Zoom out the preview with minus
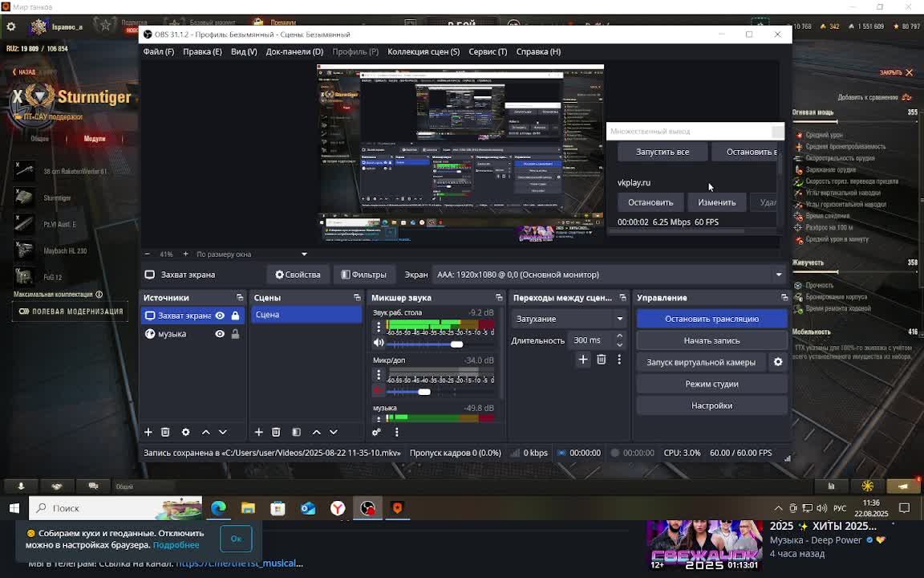924x578 pixels. pos(148,254)
